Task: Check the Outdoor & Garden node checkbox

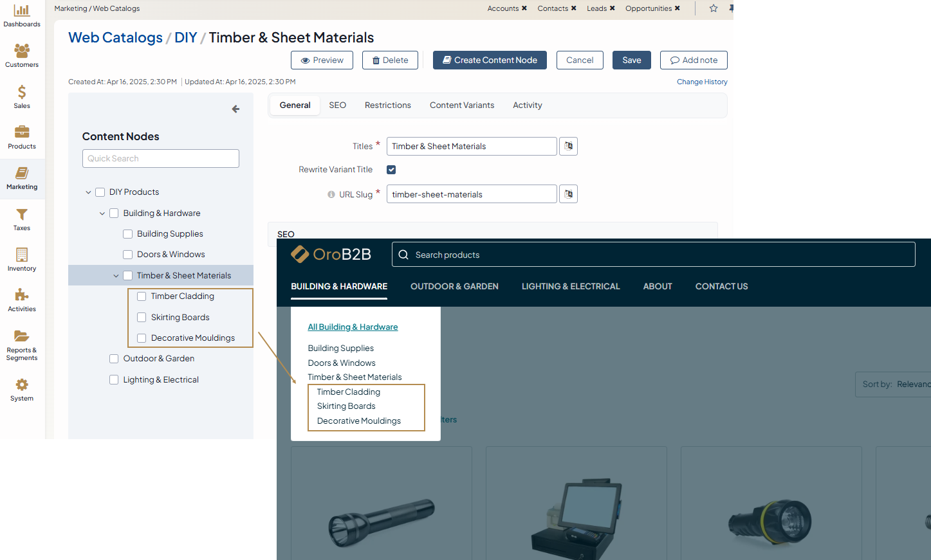Action: point(114,359)
